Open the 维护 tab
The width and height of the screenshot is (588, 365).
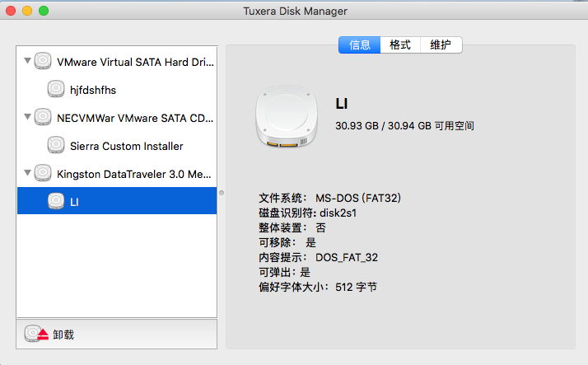coord(441,45)
